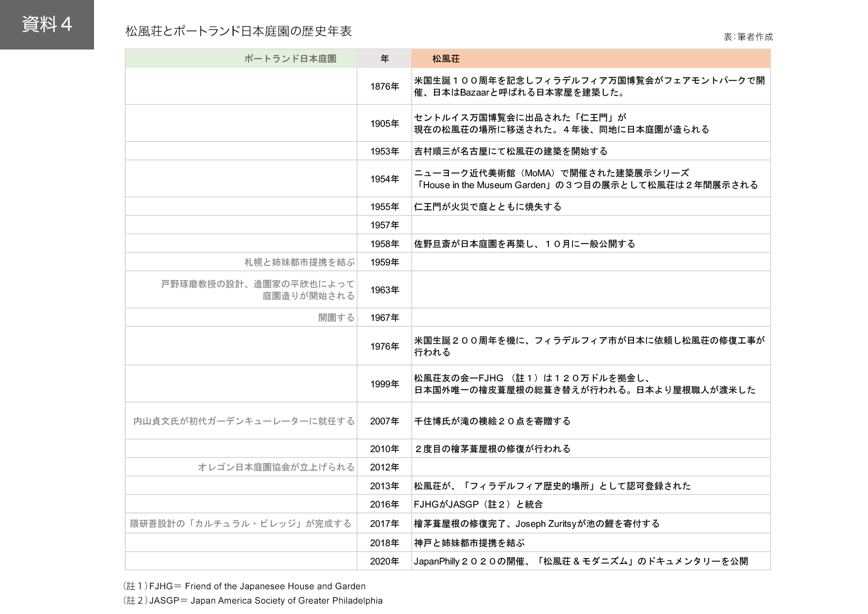The image size is (868, 614).
Task: Click the footnote defining JASGP
Action: point(253,600)
